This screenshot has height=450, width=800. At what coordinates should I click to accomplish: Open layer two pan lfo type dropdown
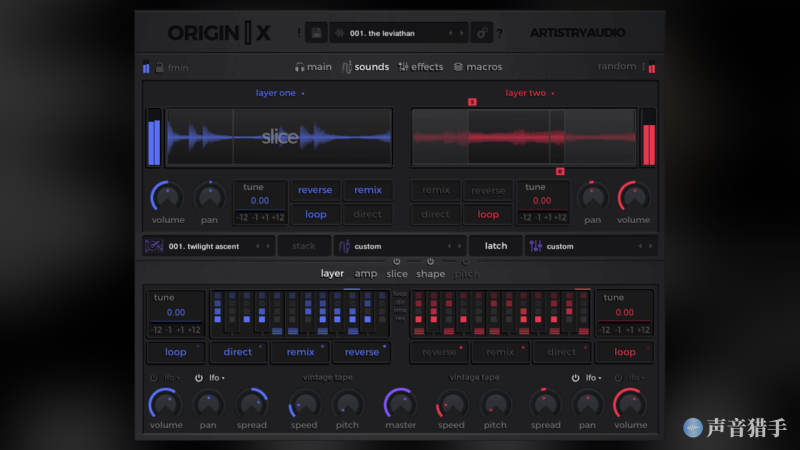pyautogui.click(x=593, y=378)
